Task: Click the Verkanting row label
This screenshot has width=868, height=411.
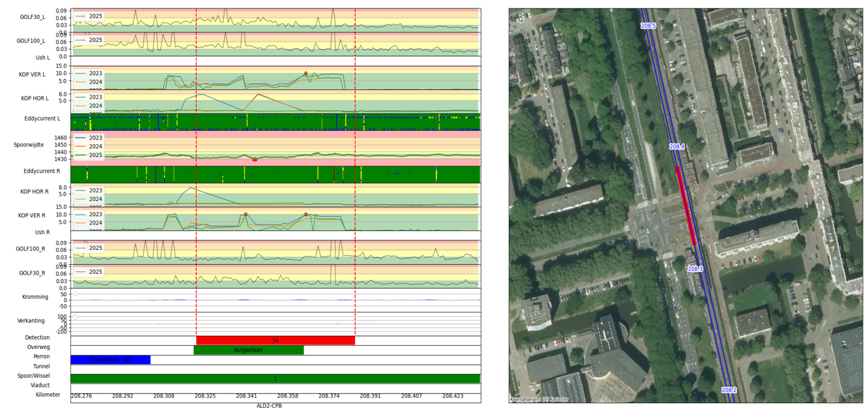Action: (31, 321)
